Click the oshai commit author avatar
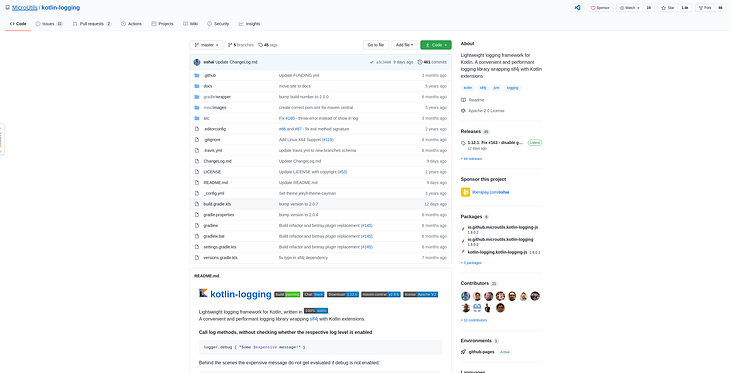The width and height of the screenshot is (732, 373). point(197,62)
